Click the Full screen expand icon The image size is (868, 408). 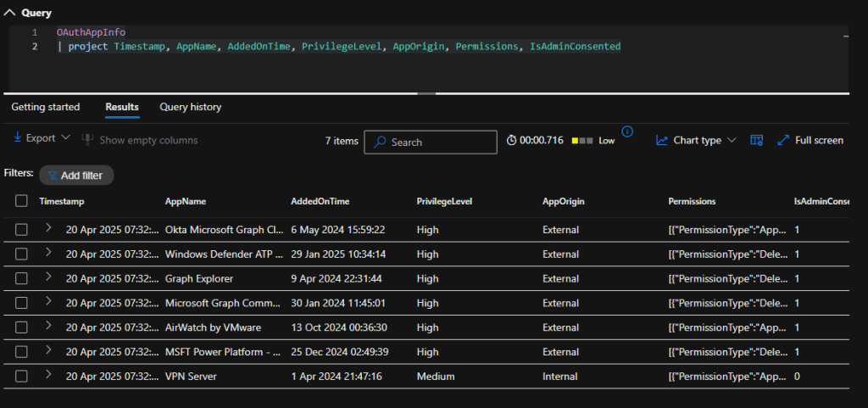[783, 140]
